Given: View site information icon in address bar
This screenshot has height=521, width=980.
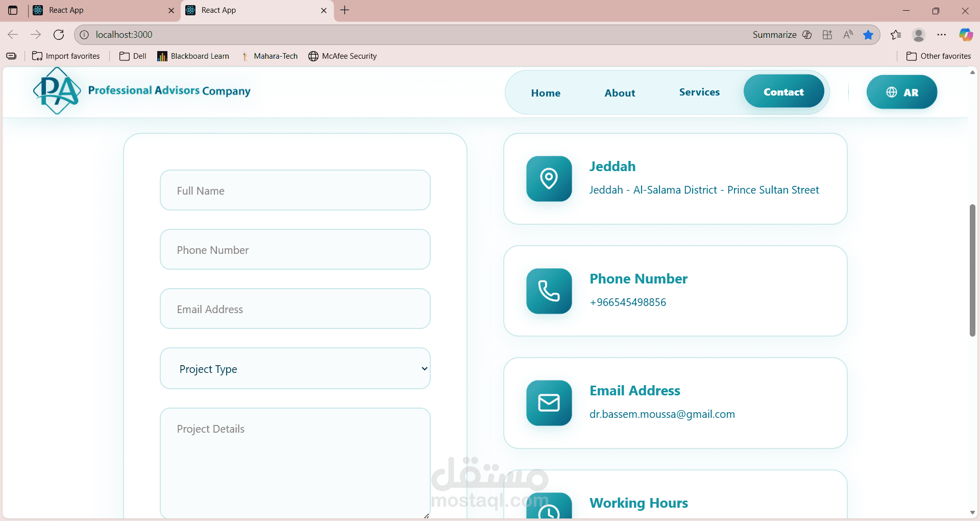Looking at the screenshot, I should tap(84, 34).
